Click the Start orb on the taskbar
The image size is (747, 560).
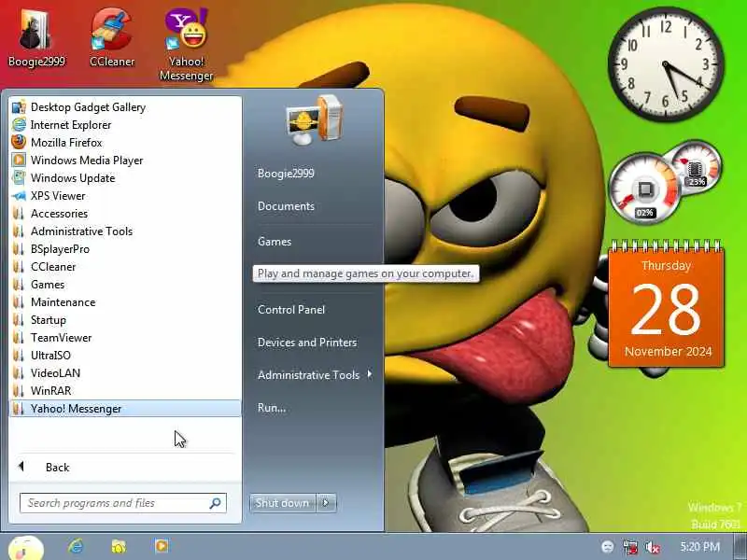coord(26,547)
